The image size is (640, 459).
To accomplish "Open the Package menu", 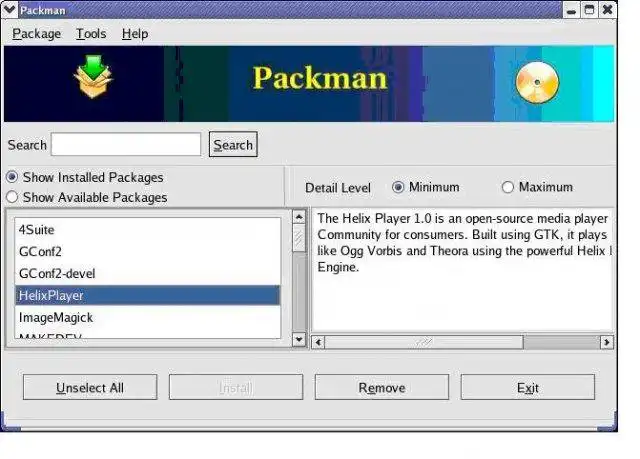I will pyautogui.click(x=36, y=33).
